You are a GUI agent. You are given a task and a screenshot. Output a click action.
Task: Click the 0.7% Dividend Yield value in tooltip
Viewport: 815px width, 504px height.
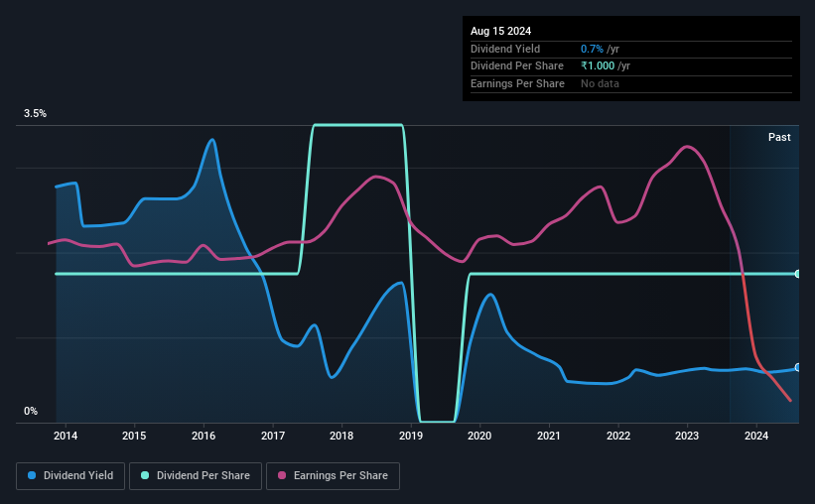[592, 49]
